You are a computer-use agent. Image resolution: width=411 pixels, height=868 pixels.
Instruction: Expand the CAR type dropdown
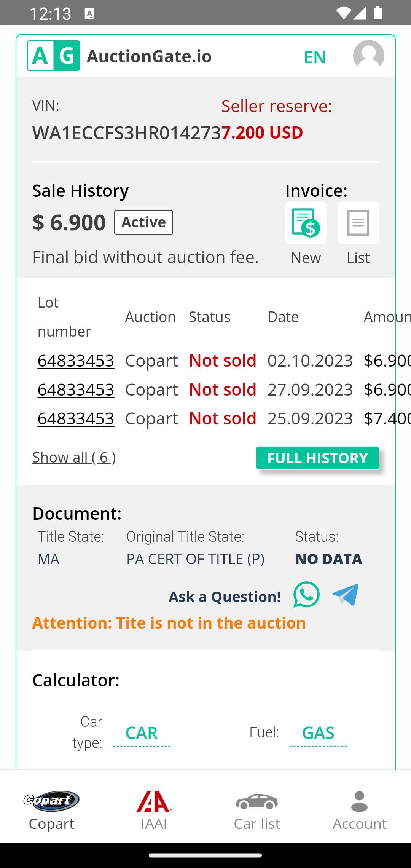pos(142,733)
